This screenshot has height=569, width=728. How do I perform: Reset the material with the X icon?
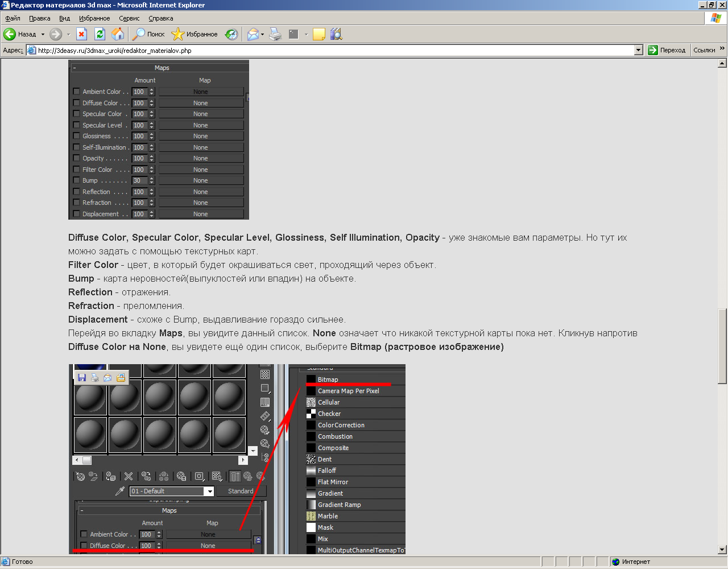click(x=129, y=476)
